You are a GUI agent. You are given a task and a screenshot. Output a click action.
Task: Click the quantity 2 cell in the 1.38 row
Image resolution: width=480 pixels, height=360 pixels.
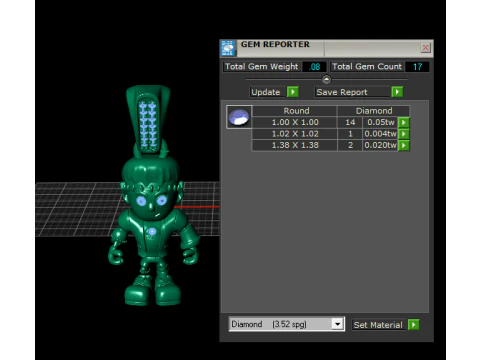click(350, 145)
